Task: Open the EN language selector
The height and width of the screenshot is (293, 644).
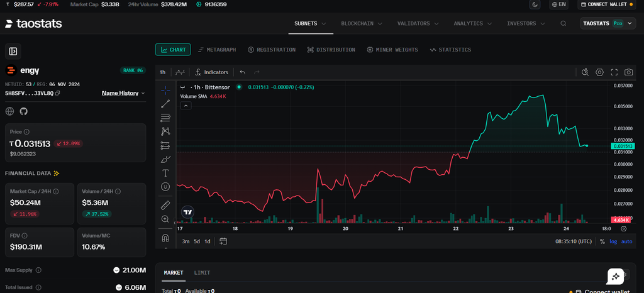Action: tap(559, 4)
